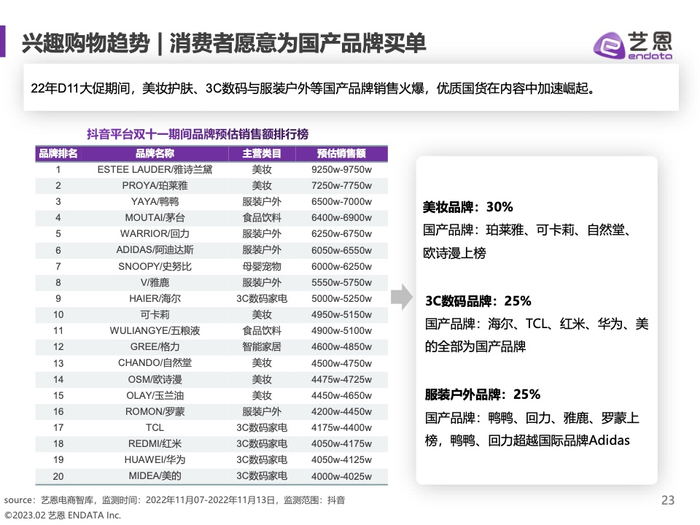Click sales value 4500w-4750w
The width and height of the screenshot is (700, 525).
(342, 363)
